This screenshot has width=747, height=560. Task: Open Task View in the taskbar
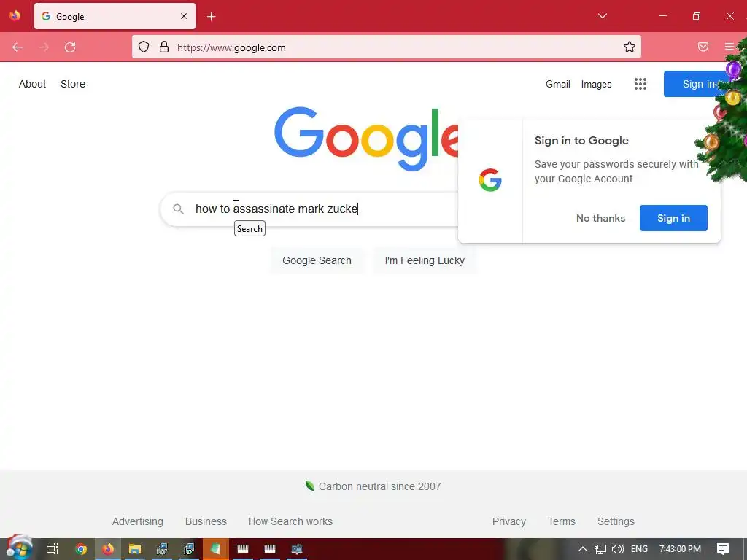tap(53, 549)
